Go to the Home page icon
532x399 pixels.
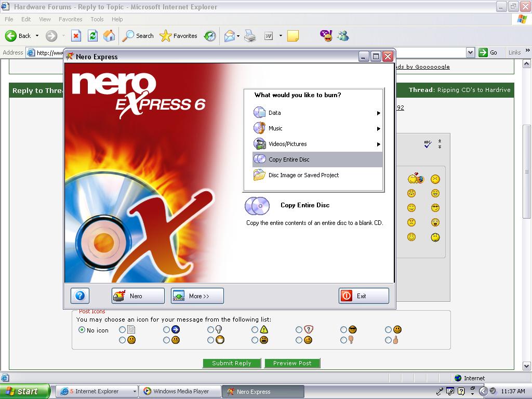pyautogui.click(x=109, y=36)
